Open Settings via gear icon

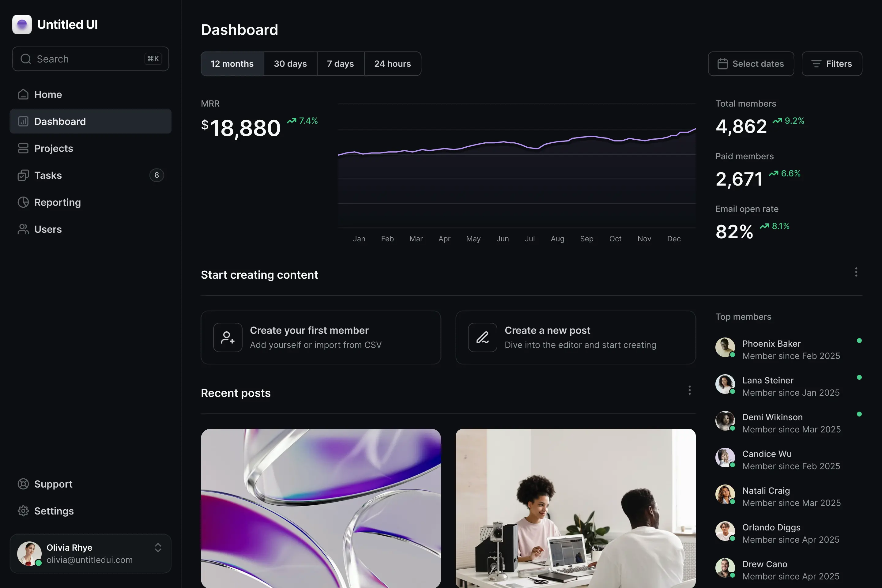point(23,511)
